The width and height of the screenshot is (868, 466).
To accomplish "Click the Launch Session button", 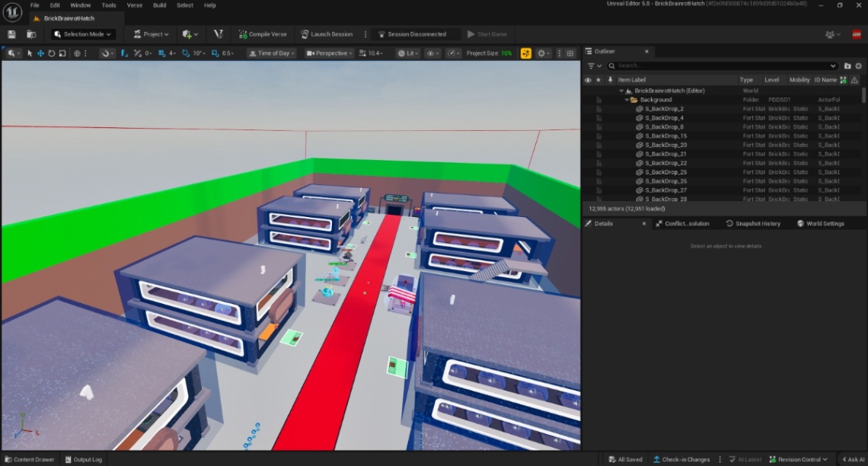I will [327, 34].
